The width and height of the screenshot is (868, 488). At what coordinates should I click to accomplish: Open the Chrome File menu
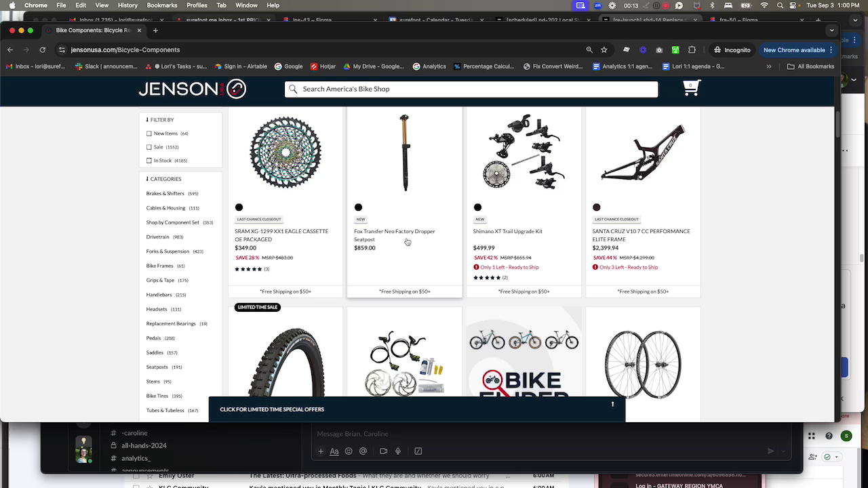point(61,5)
